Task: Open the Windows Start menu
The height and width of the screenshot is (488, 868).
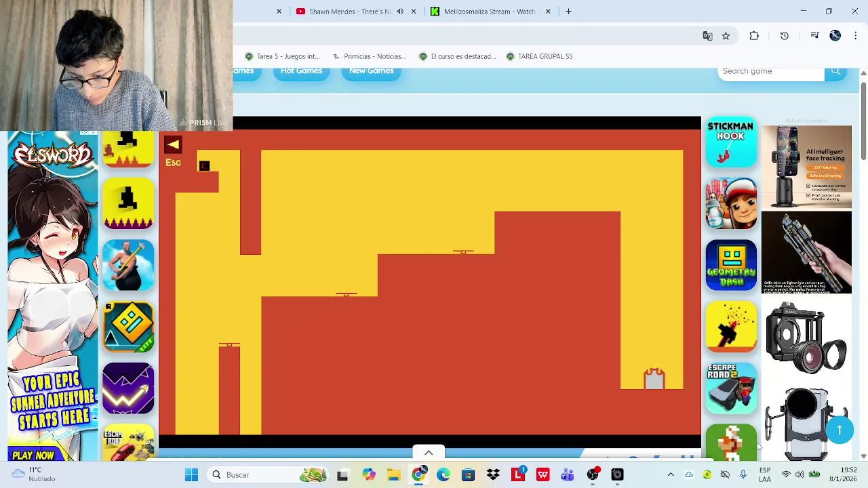Action: 191,474
